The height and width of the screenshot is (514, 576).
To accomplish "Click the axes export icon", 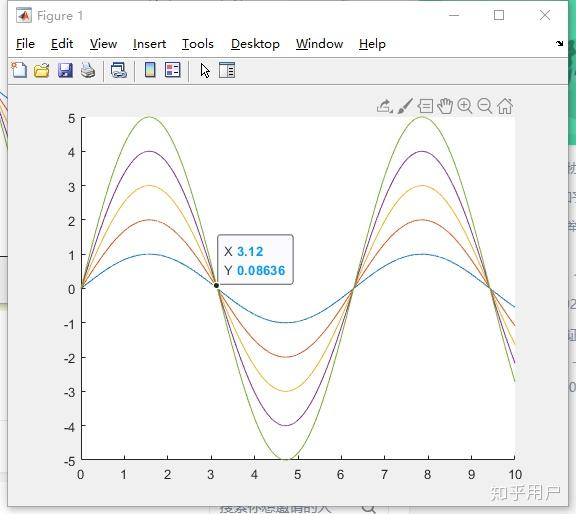I will point(385,106).
